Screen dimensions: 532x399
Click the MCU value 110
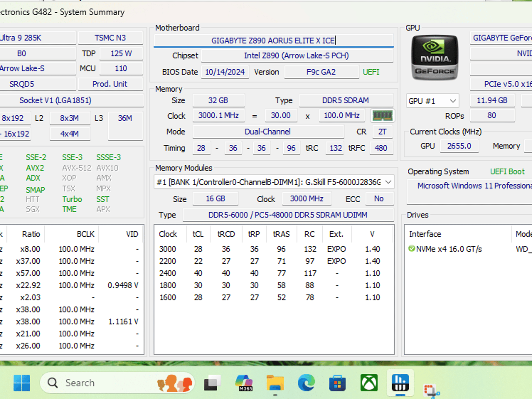tap(121, 69)
